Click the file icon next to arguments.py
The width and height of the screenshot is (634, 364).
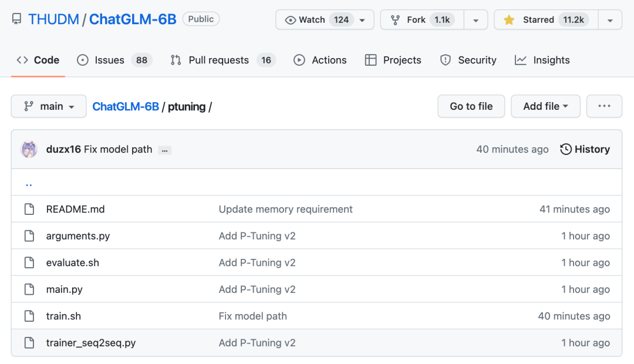29,236
